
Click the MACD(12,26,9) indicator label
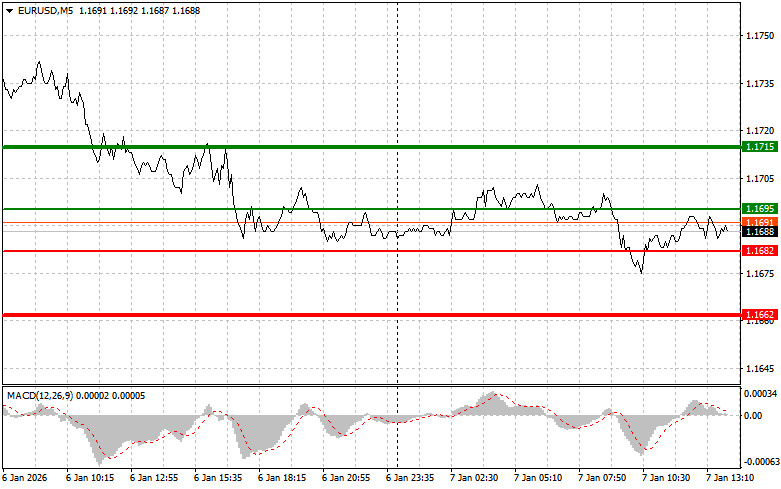40,396
